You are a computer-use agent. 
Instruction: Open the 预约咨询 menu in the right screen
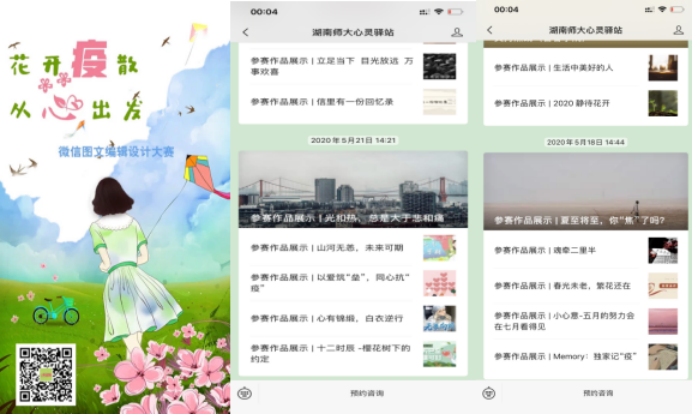(x=599, y=393)
